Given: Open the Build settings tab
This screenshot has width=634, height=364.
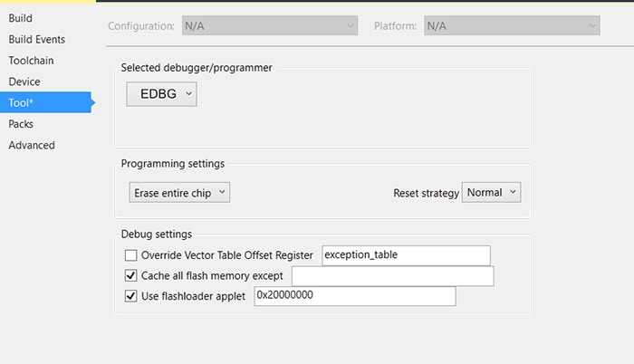Looking at the screenshot, I should (20, 18).
